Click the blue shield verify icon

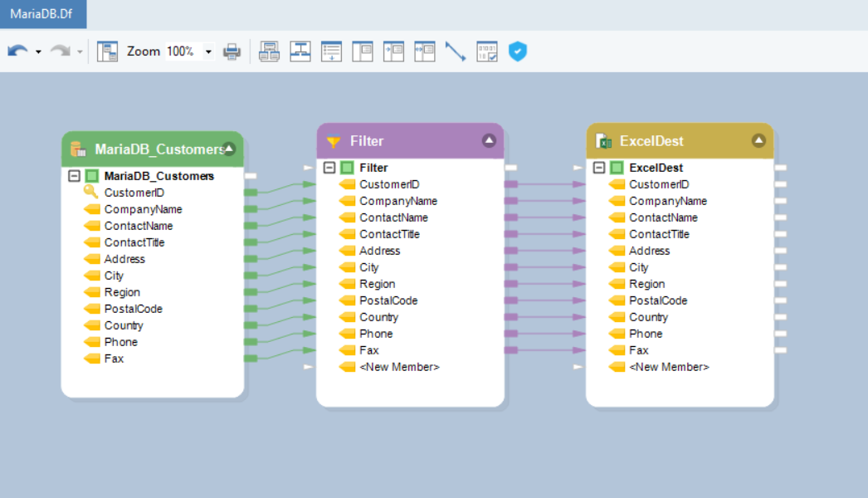(x=518, y=51)
